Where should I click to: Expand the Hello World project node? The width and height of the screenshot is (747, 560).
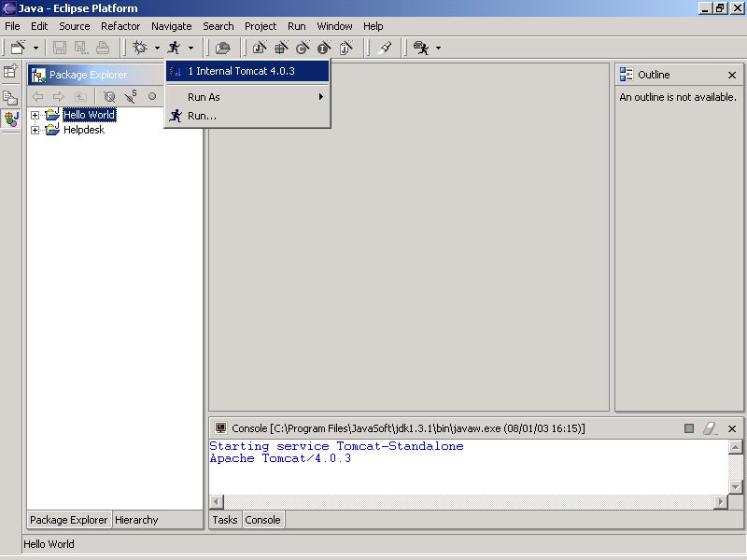pyautogui.click(x=35, y=115)
